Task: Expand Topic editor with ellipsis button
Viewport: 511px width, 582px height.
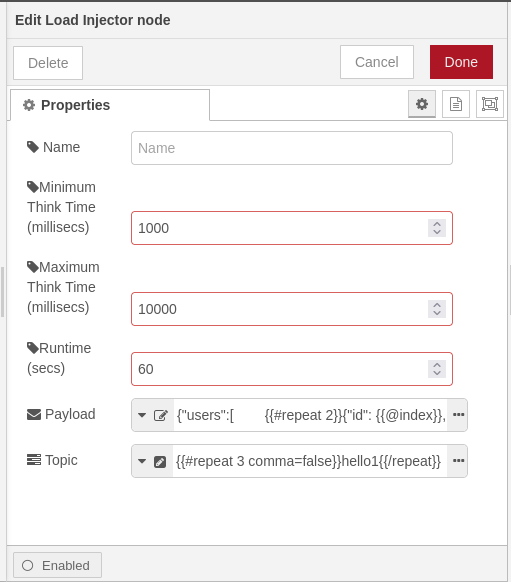Action: pos(458,461)
